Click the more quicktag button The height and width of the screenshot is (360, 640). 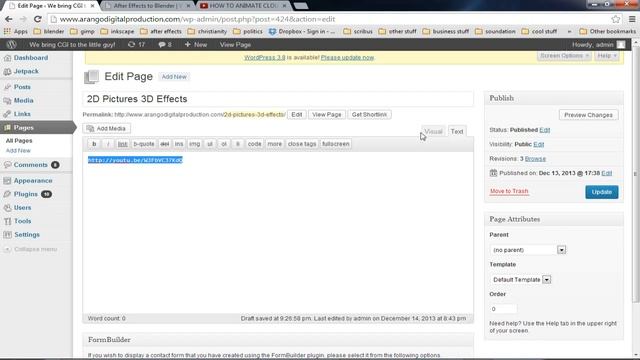pyautogui.click(x=274, y=144)
